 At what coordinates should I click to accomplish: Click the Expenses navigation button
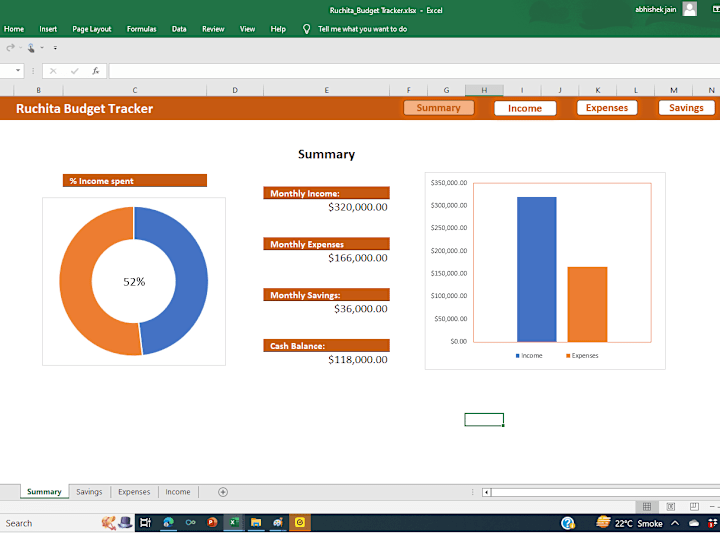pyautogui.click(x=607, y=108)
